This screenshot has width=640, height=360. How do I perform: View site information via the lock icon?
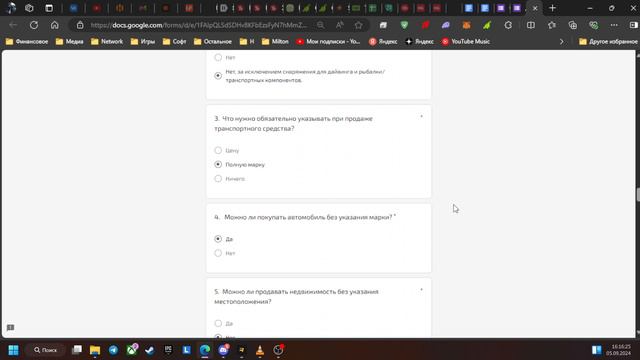point(80,25)
